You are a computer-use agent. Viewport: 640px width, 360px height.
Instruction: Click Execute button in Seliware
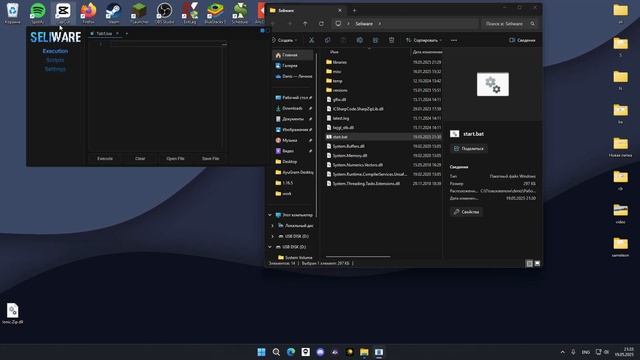pyautogui.click(x=105, y=158)
